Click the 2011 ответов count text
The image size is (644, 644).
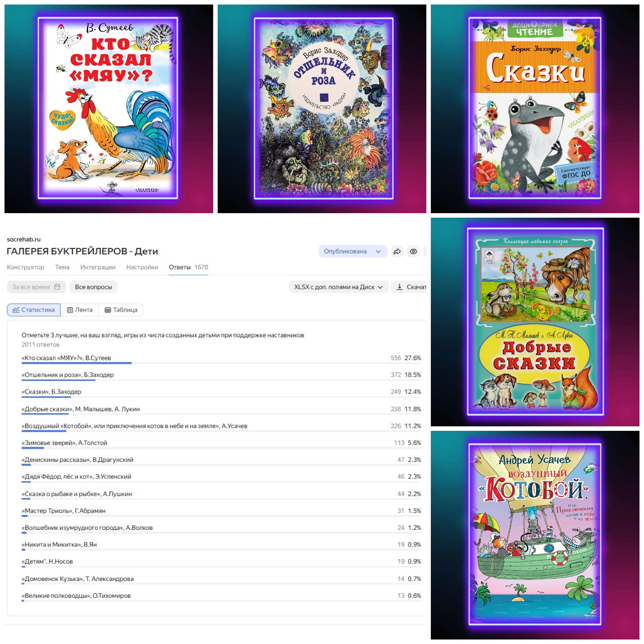click(x=41, y=345)
